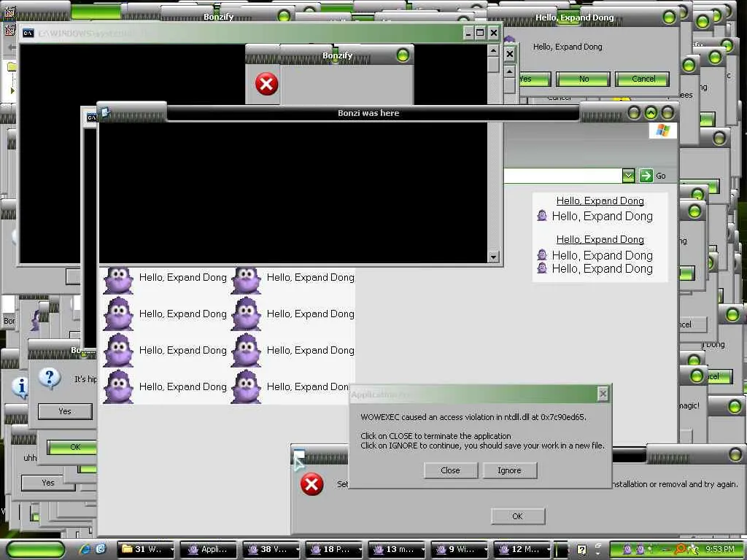747x560 pixels.
Task: Click the red error icon in the Setup dialog
Action: pos(311,484)
